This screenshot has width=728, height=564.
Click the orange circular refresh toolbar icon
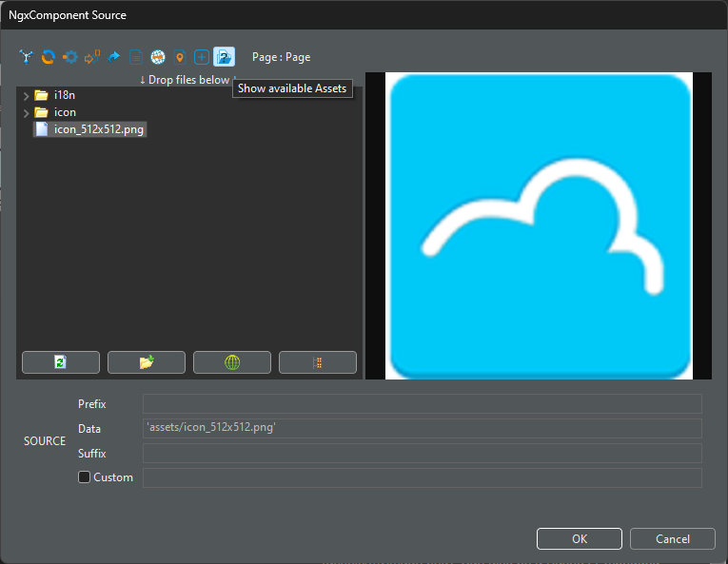(x=48, y=57)
